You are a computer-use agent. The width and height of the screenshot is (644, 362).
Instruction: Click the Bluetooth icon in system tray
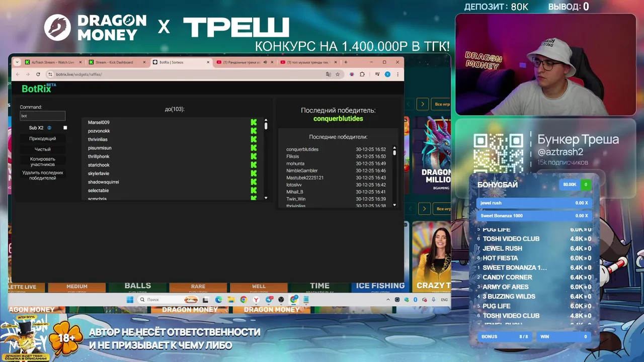(x=415, y=300)
